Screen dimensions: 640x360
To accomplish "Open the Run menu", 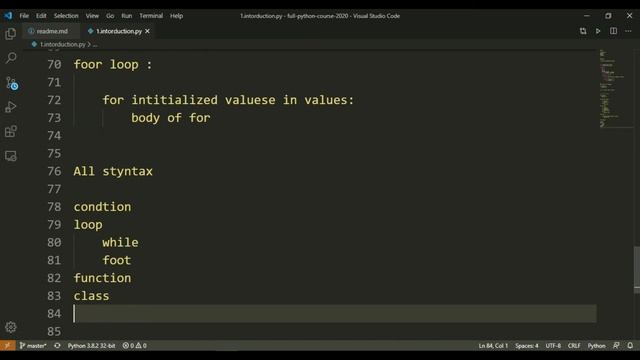I will point(127,16).
